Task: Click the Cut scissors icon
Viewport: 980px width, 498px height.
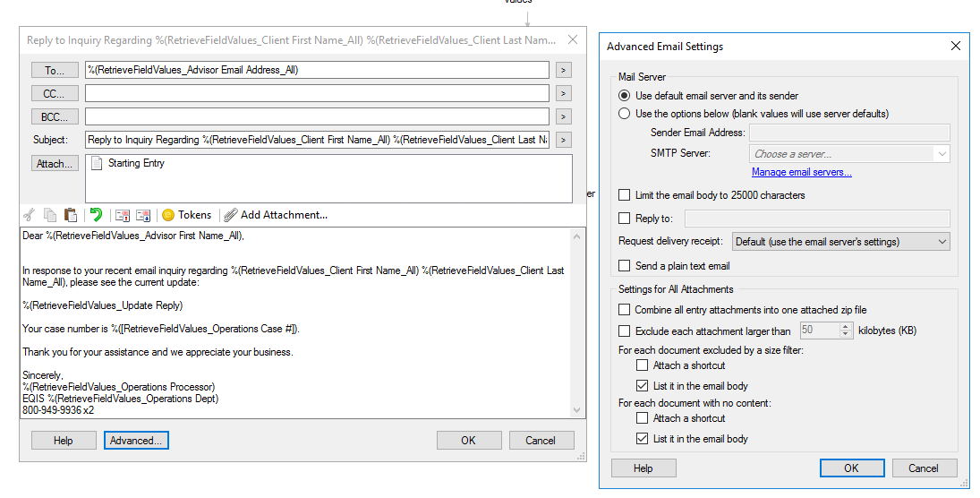Action: [x=29, y=215]
